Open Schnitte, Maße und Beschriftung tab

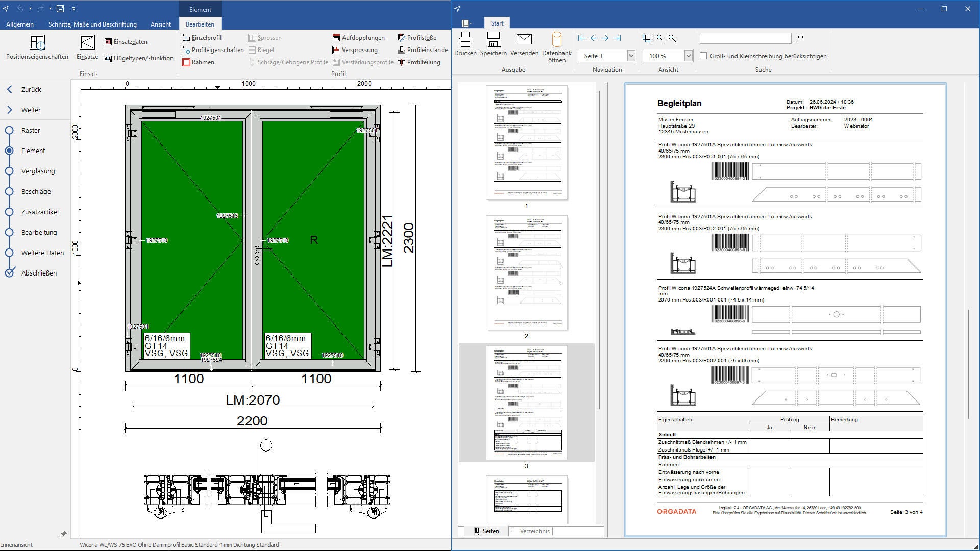point(92,24)
